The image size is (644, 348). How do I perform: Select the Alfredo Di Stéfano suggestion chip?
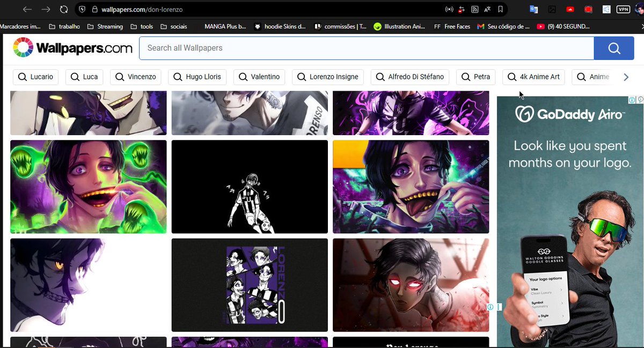(410, 77)
